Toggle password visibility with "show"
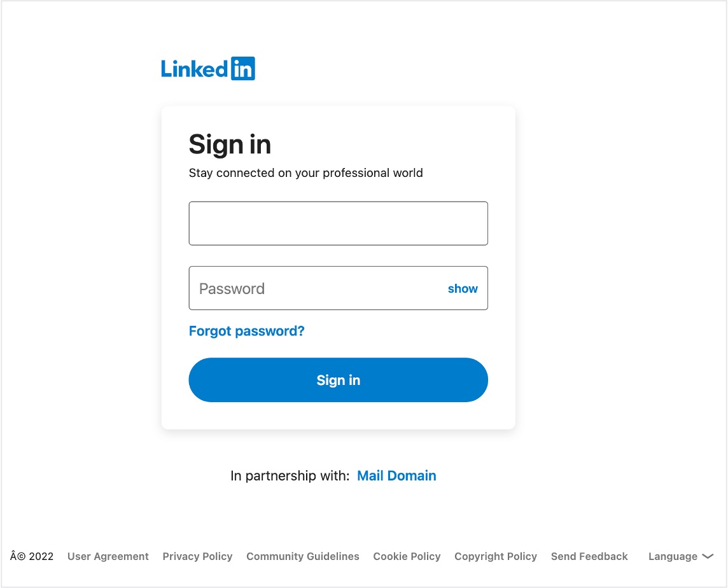 (463, 288)
